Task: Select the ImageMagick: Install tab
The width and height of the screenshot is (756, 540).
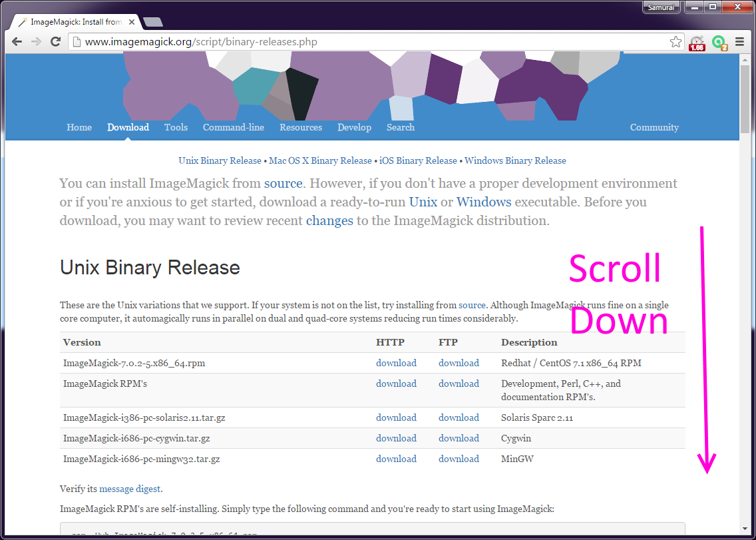Action: click(76, 22)
